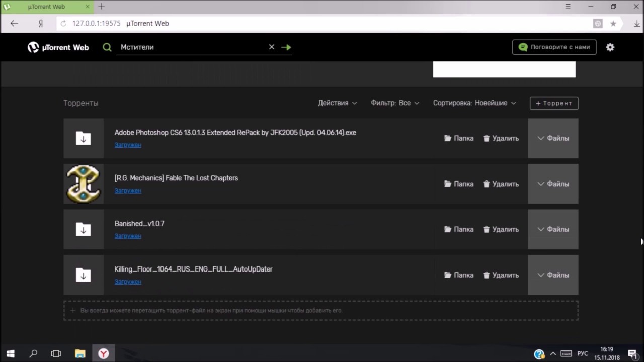Click the + Торрент button
Screen dimensions: 644x362
554,103
